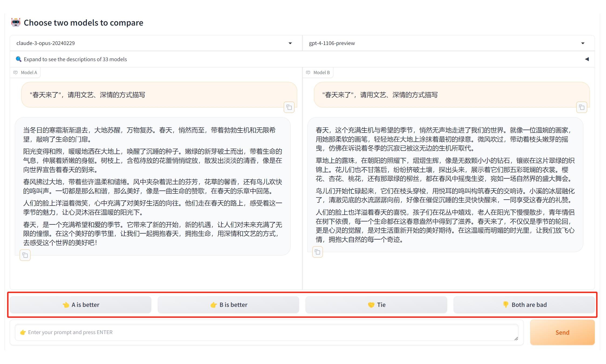Click Model B's response bubble text
606x364 pixels.
coord(445,185)
